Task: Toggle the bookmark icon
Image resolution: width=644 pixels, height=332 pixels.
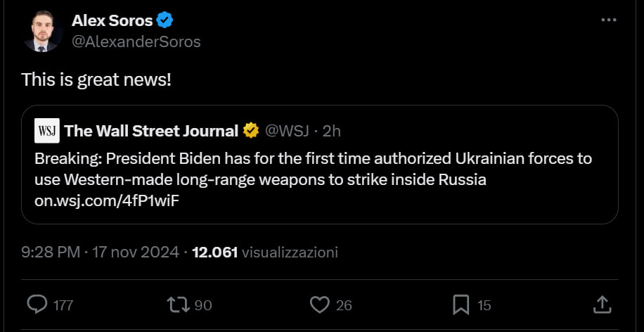Action: pyautogui.click(x=461, y=305)
